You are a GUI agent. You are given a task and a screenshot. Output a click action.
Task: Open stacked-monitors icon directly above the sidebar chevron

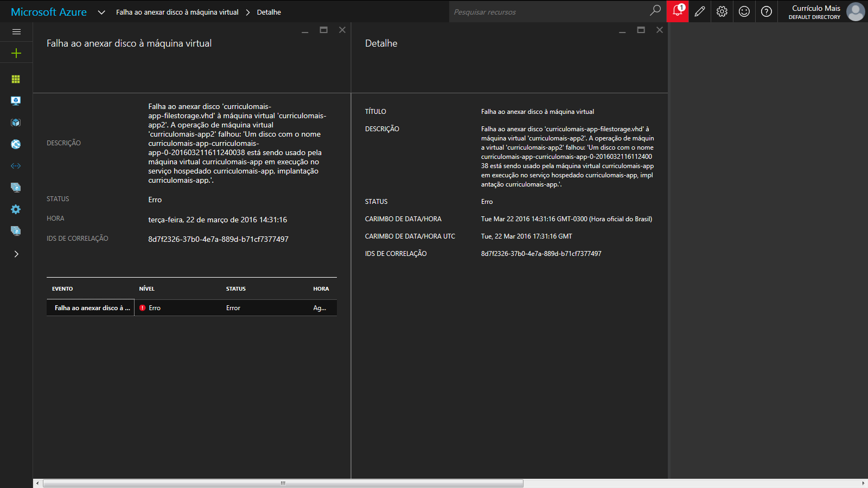(16, 231)
